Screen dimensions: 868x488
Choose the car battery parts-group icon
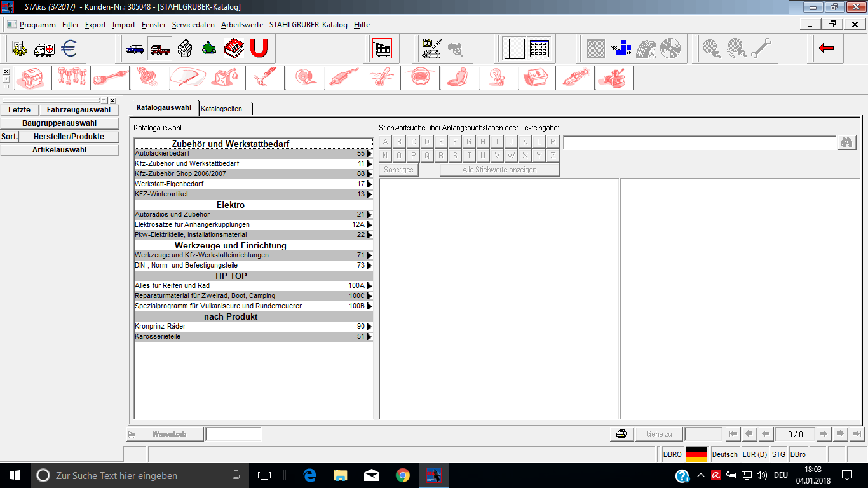pyautogui.click(x=536, y=78)
